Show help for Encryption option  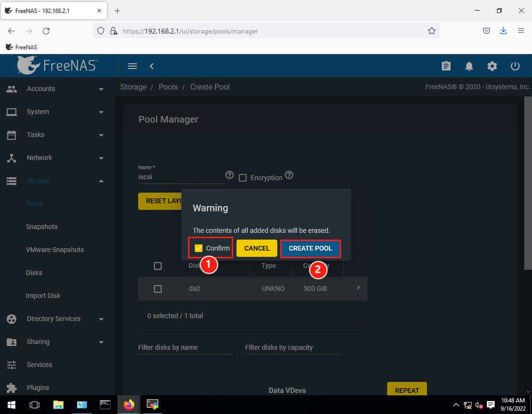(289, 175)
